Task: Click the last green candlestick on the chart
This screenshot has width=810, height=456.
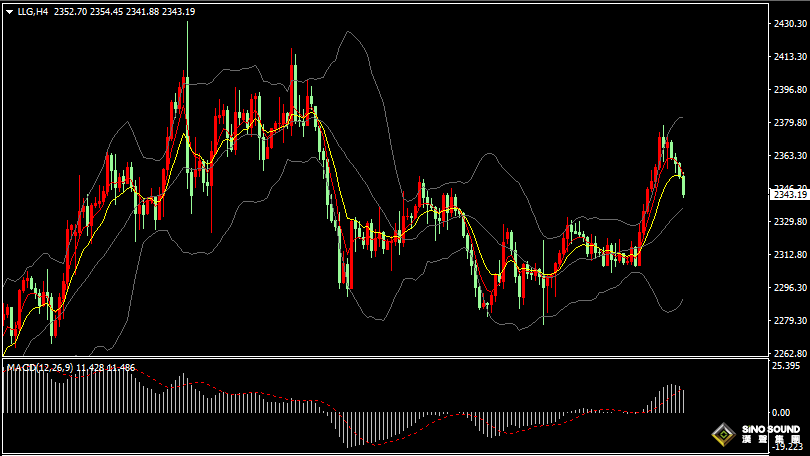Action: [x=683, y=184]
